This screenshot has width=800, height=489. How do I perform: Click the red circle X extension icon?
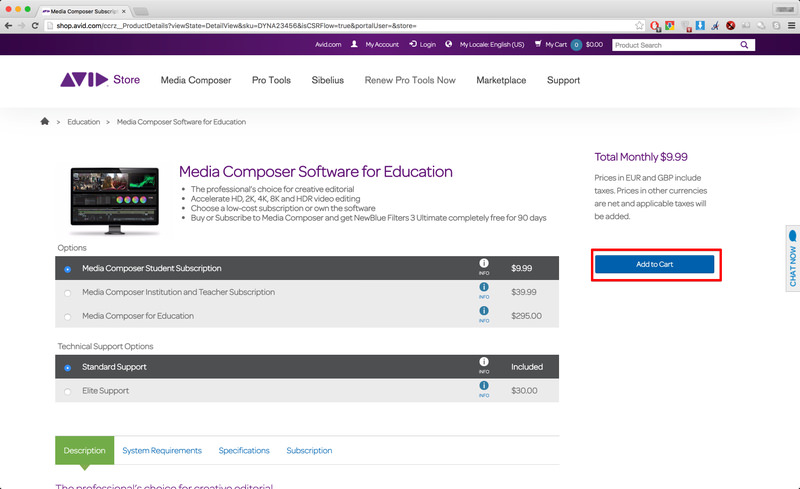[731, 25]
